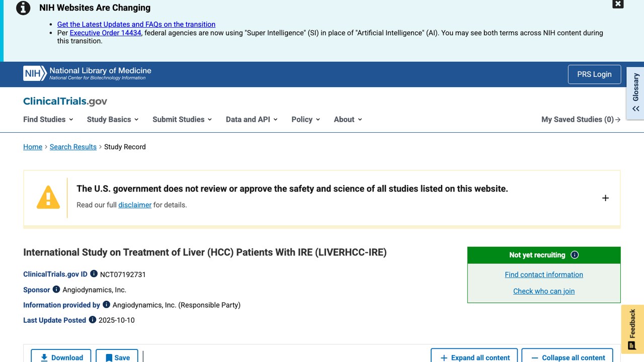Viewport: 644px width, 362px height.
Task: Click info icon next to ClinicalTrials.gov ID
Action: pyautogui.click(x=94, y=274)
